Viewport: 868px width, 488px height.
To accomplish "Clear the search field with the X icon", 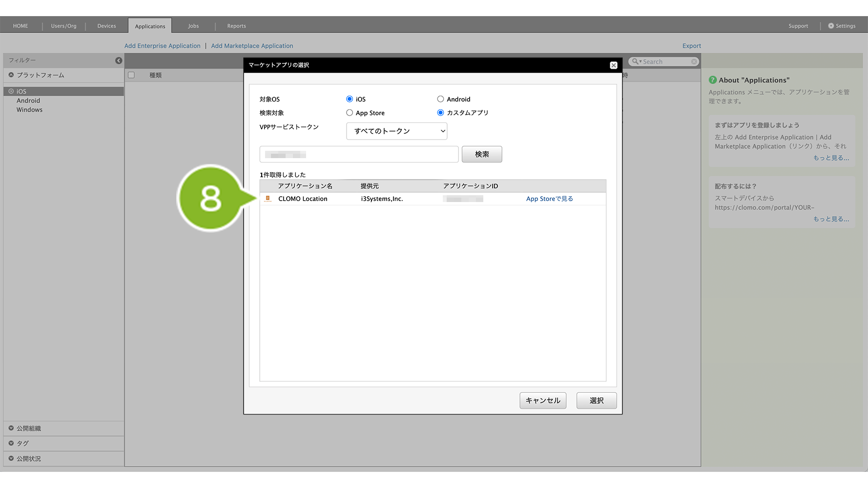I will 694,61.
